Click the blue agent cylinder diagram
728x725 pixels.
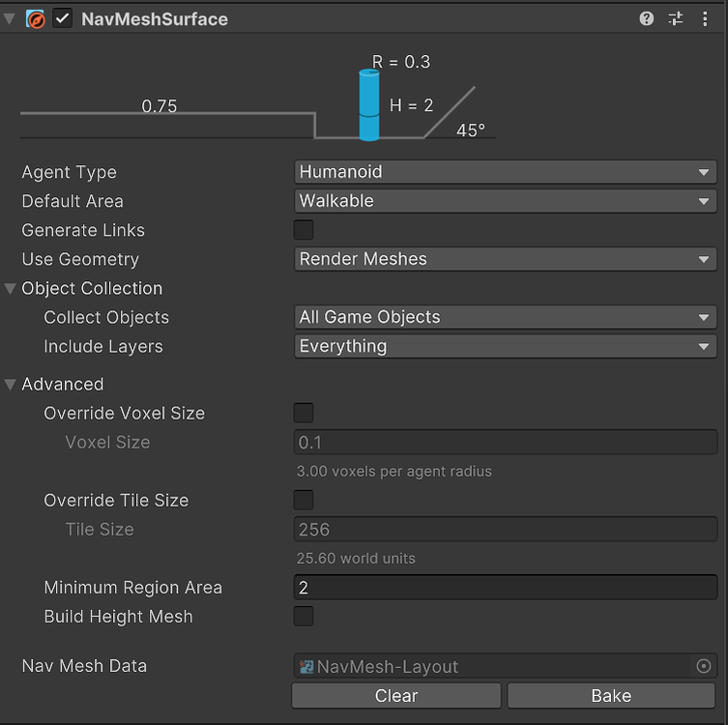[x=368, y=105]
